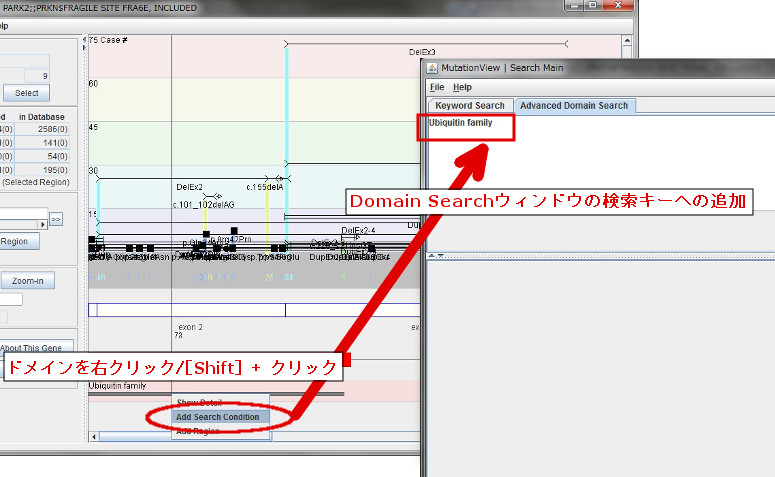
Task: Click the Java icon in Search Main title bar
Action: click(432, 68)
